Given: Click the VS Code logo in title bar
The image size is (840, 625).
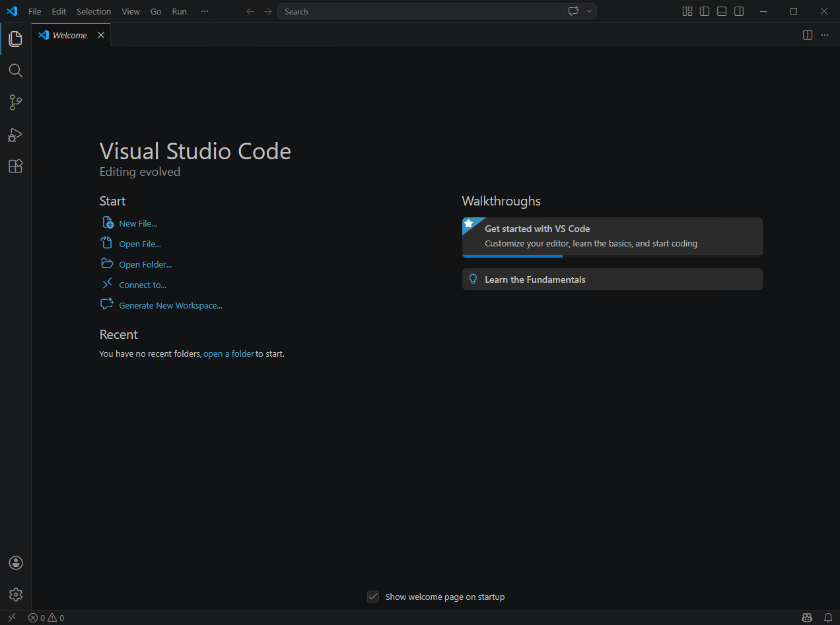Looking at the screenshot, I should pyautogui.click(x=11, y=11).
